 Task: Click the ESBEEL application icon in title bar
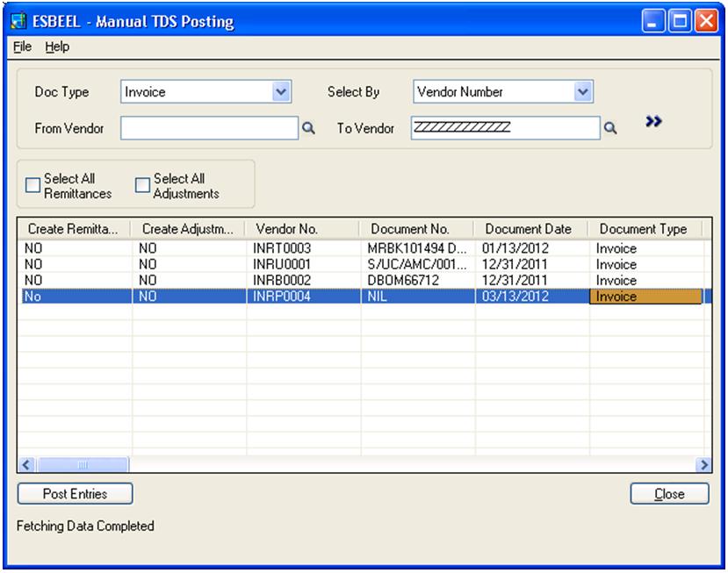point(18,21)
